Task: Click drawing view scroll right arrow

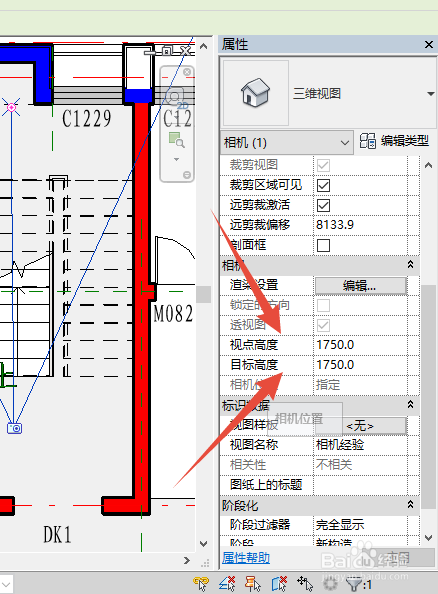Action: [x=187, y=560]
